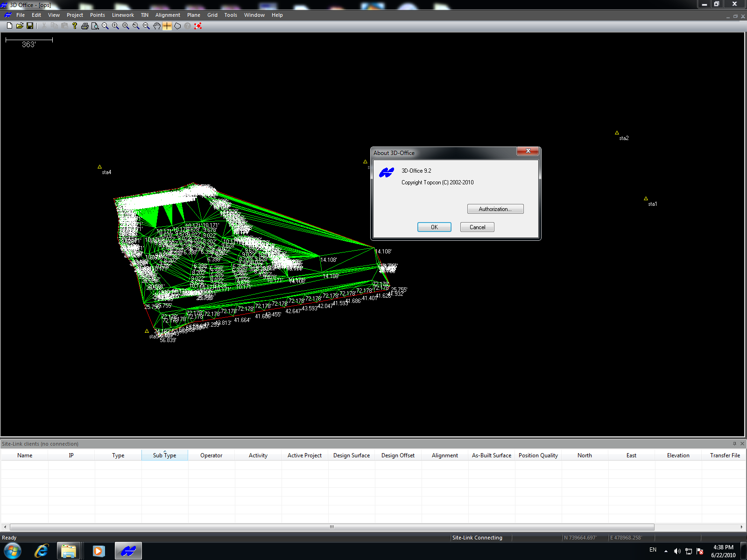Click the Transfer File column header

[725, 455]
